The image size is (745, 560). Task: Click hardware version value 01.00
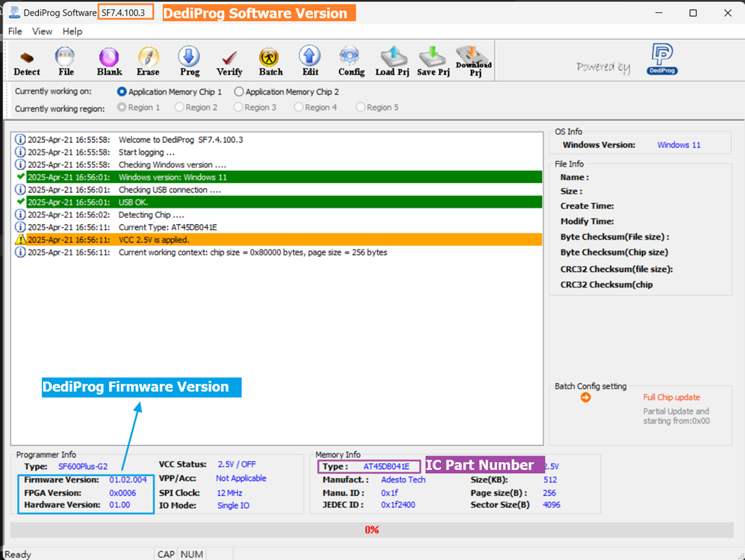point(120,505)
